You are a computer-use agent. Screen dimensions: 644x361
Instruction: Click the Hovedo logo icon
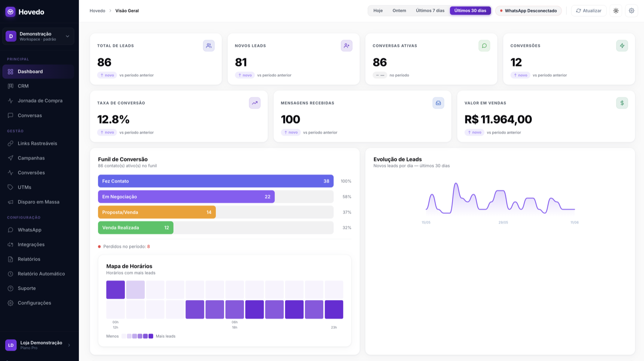point(10,12)
